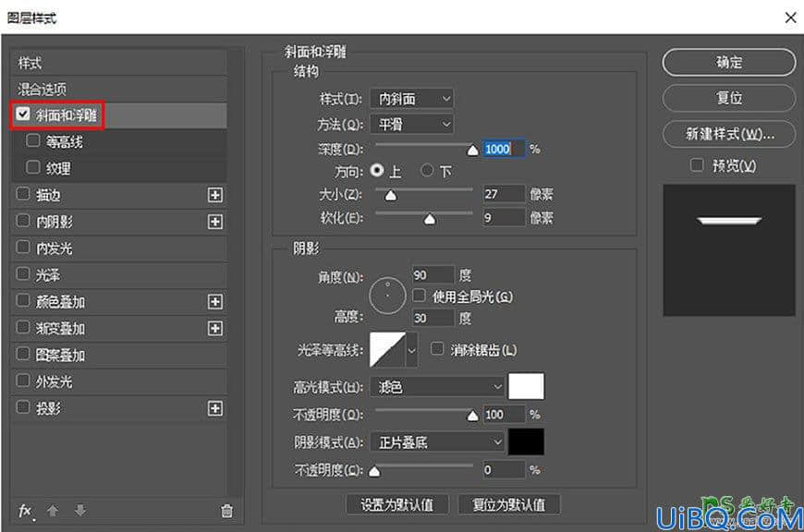Click the plus icon beside 颜色叠加
Screen dimensions: 804x532
click(215, 301)
